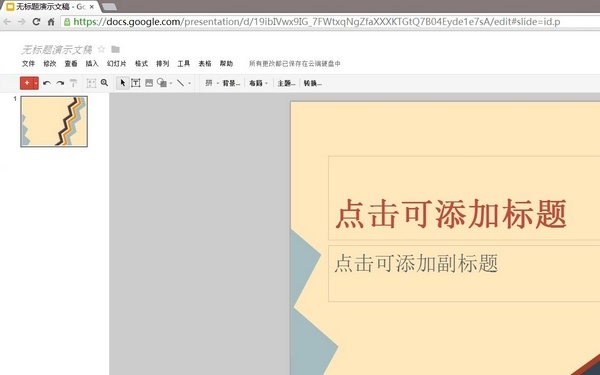
Task: Open the 查看 view menu
Action: pos(71,64)
